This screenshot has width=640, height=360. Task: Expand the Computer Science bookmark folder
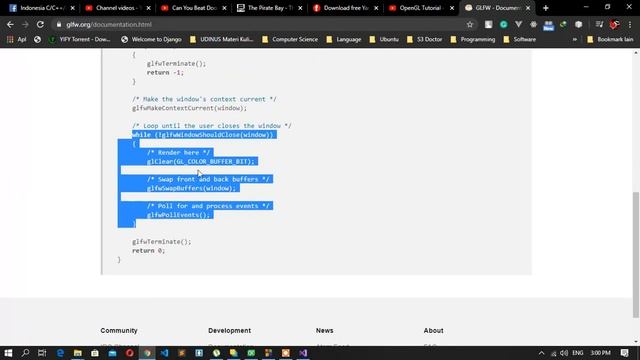pos(290,40)
